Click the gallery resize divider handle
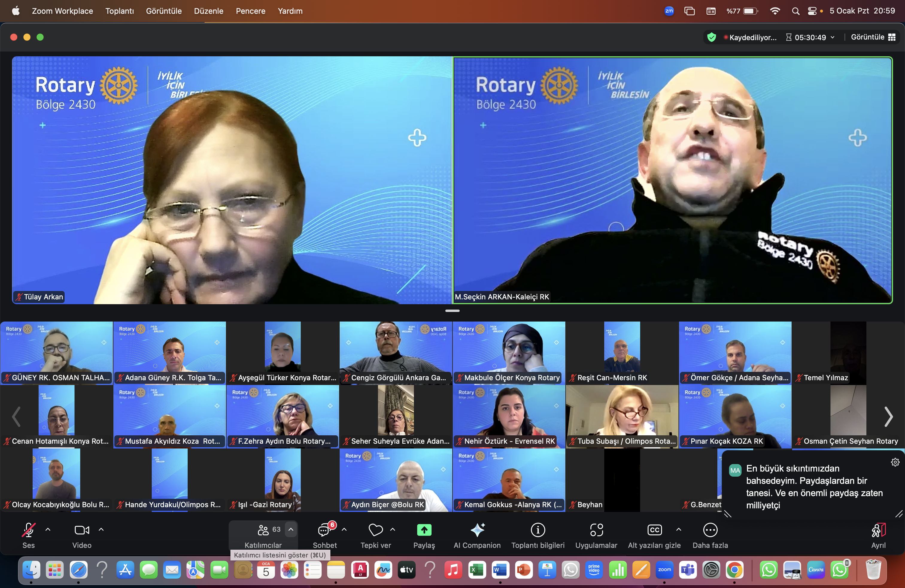Screen dimensions: 905x588 point(452,311)
